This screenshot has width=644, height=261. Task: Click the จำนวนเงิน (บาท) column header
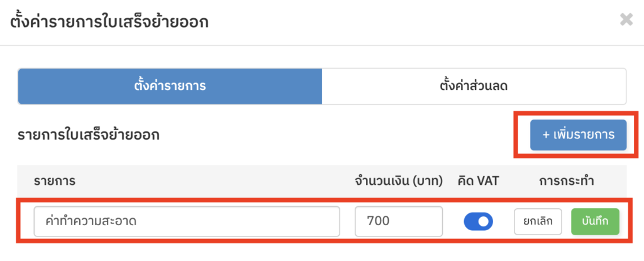point(399,181)
